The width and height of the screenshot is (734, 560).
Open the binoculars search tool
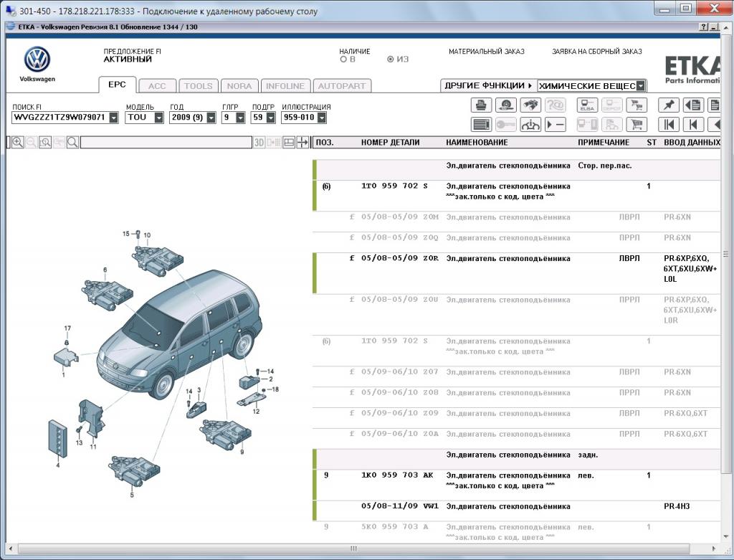530,105
